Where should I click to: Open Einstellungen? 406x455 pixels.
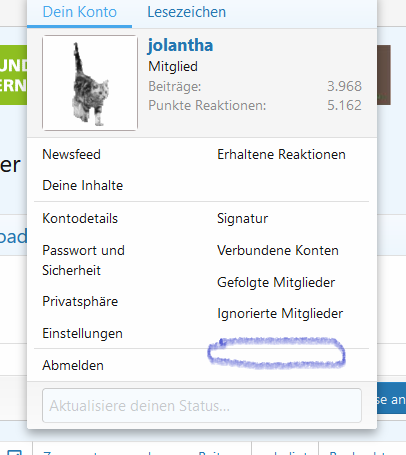pyautogui.click(x=82, y=334)
